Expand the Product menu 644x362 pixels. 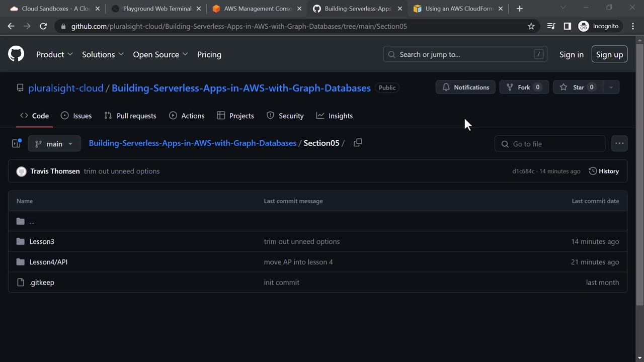[x=54, y=54]
